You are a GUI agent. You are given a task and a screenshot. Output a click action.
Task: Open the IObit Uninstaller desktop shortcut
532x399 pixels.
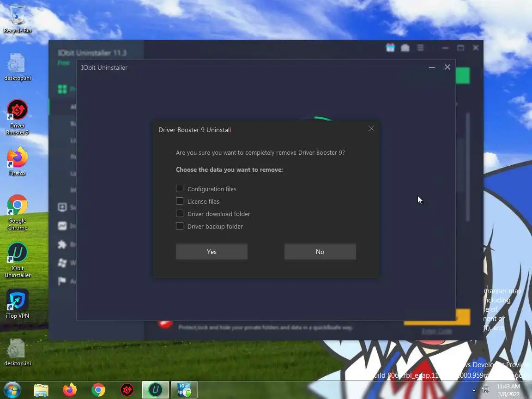[17, 260]
